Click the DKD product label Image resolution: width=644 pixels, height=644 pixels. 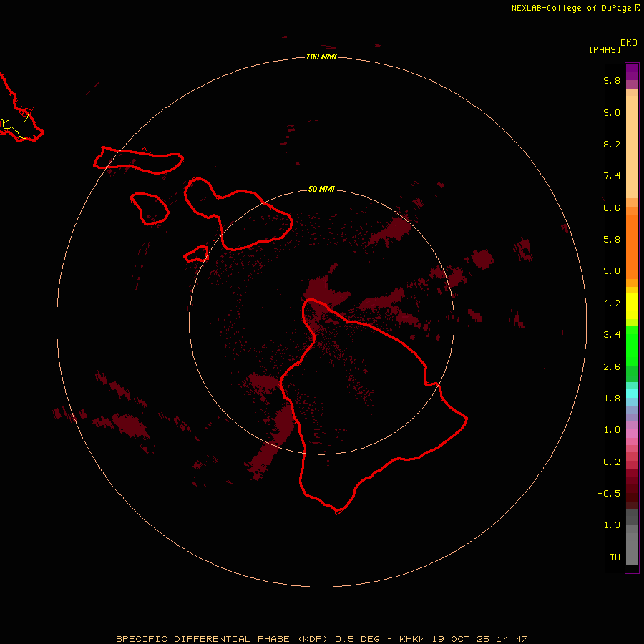[x=629, y=43]
